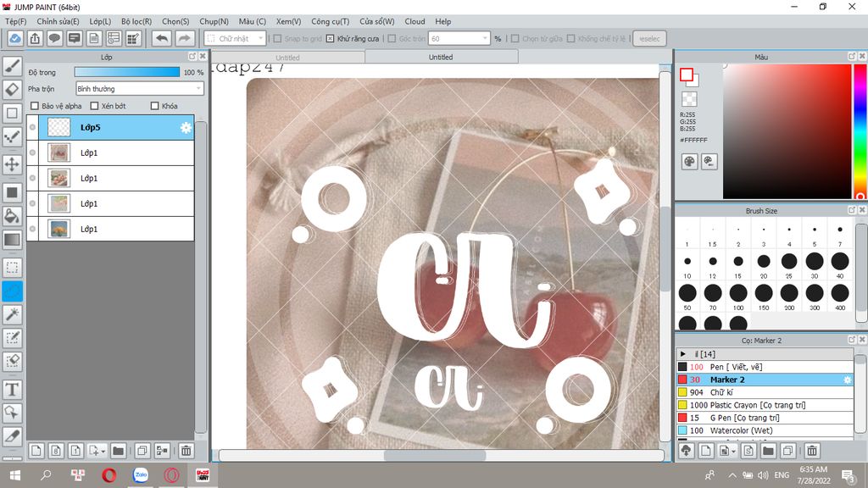Viewport: 868px width, 488px height.
Task: Expand brush group [14] arrow
Action: point(683,354)
